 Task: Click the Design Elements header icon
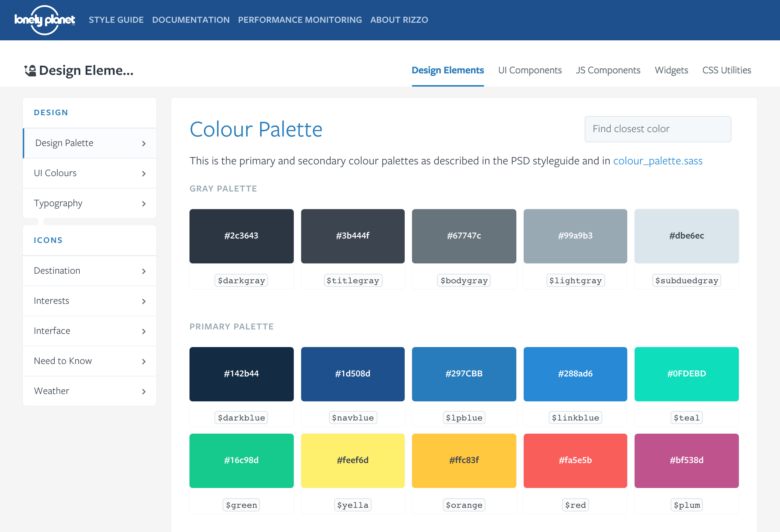pos(30,70)
